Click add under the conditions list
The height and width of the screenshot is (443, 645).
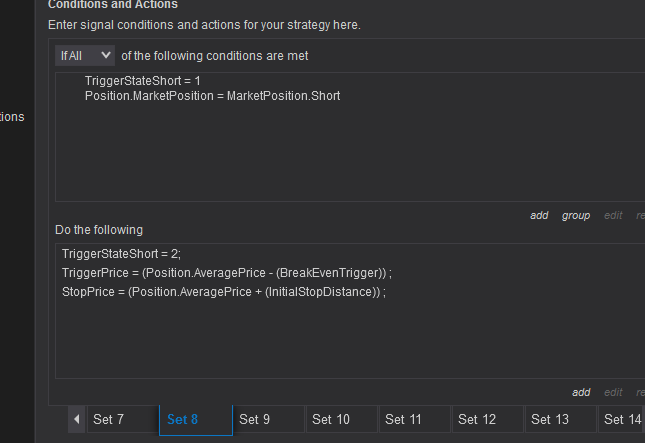539,215
